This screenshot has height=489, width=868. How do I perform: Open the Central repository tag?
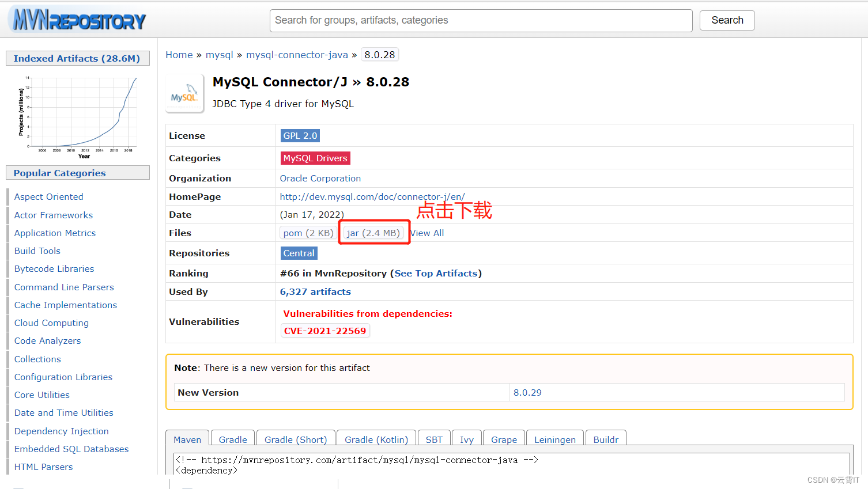click(299, 253)
